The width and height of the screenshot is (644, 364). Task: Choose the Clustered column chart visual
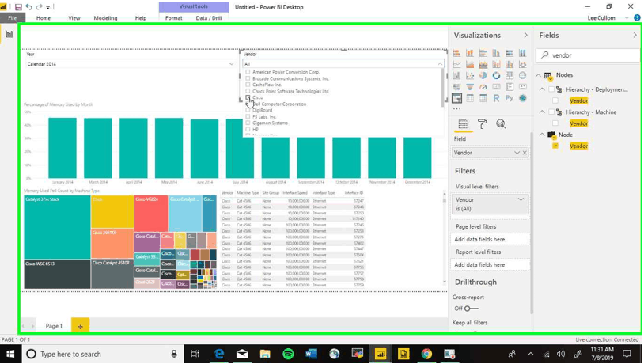click(496, 53)
